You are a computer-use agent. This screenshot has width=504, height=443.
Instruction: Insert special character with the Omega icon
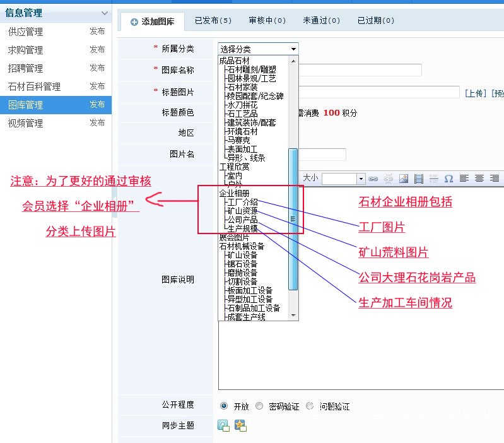point(448,179)
